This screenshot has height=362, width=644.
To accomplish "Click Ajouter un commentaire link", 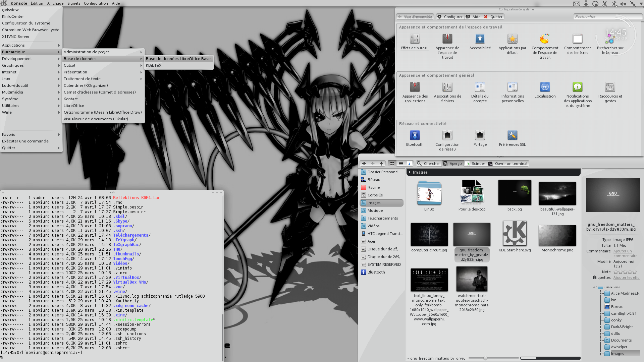I will tap(626, 253).
